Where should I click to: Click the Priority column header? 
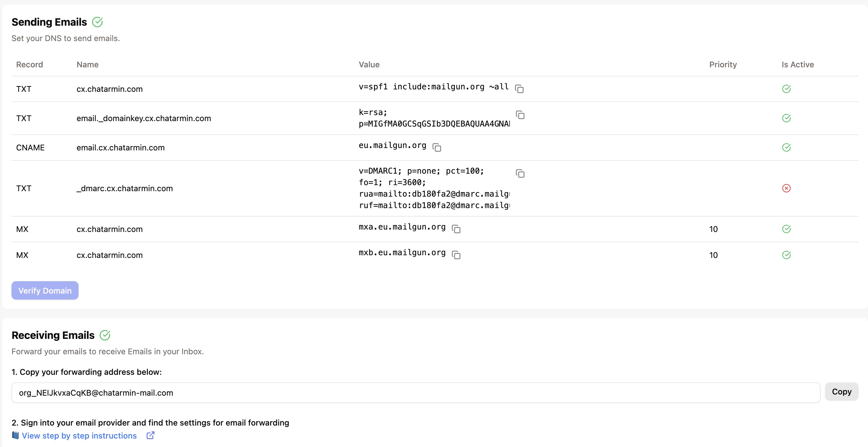pos(723,65)
